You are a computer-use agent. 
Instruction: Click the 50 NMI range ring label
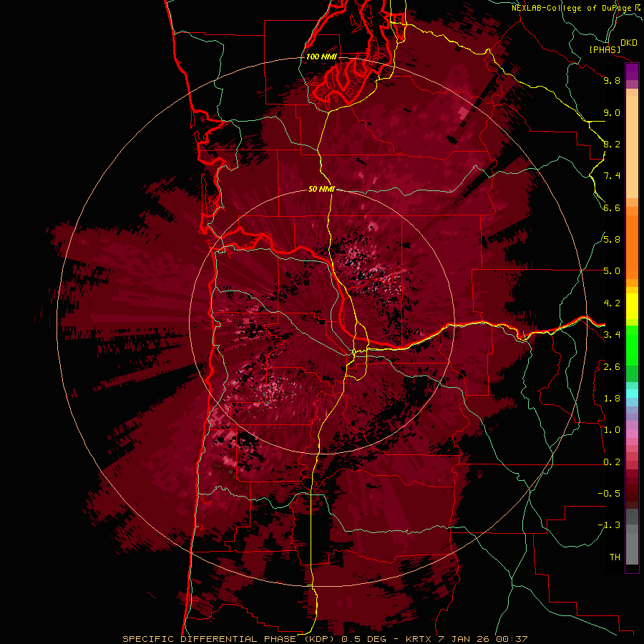tap(321, 190)
